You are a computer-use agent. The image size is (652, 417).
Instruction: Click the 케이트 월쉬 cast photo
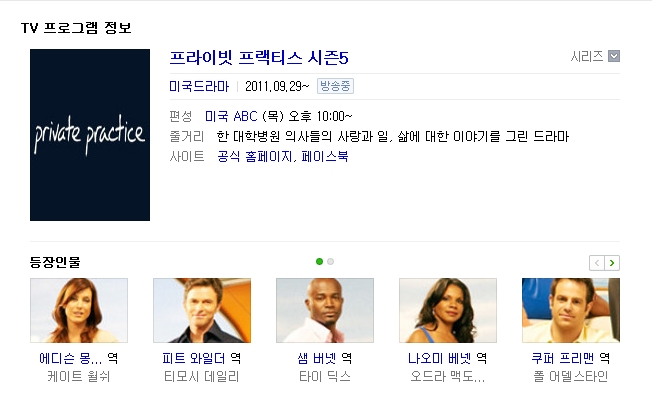(79, 311)
